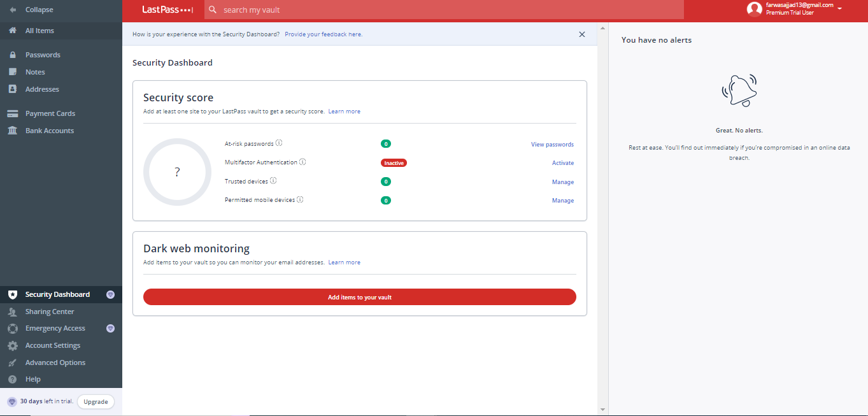Go to Passwords section

tap(61, 55)
